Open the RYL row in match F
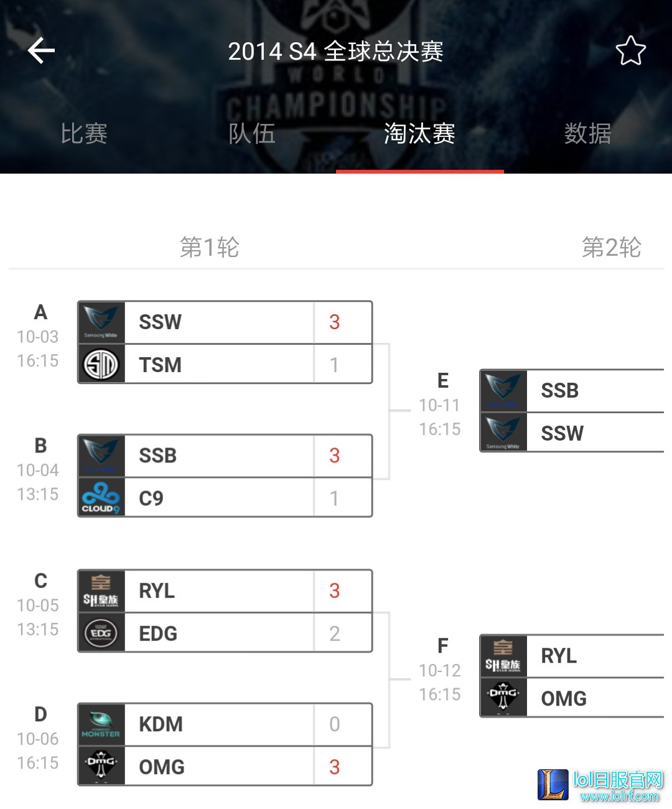Image resolution: width=672 pixels, height=809 pixels. pyautogui.click(x=572, y=656)
